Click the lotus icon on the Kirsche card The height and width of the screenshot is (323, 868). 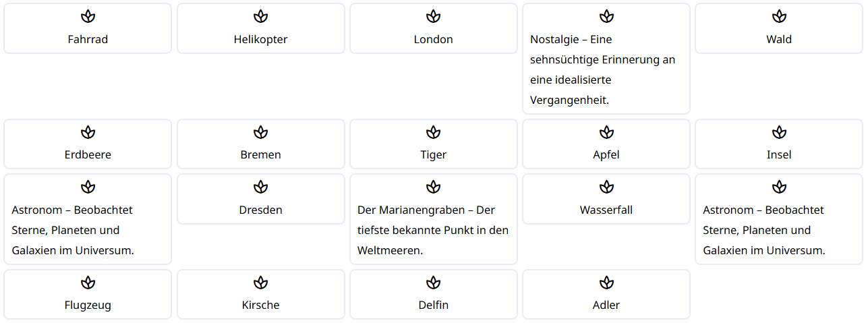[x=261, y=283]
